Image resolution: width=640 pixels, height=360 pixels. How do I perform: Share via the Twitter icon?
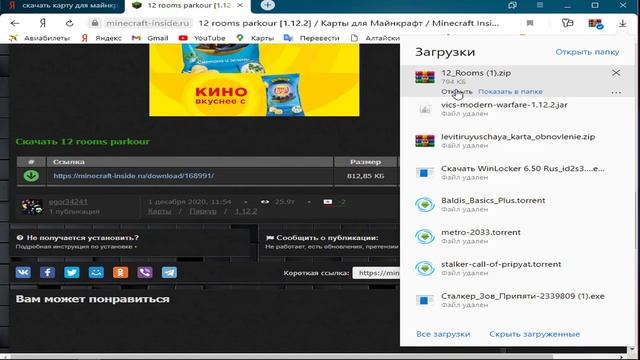tap(72, 272)
